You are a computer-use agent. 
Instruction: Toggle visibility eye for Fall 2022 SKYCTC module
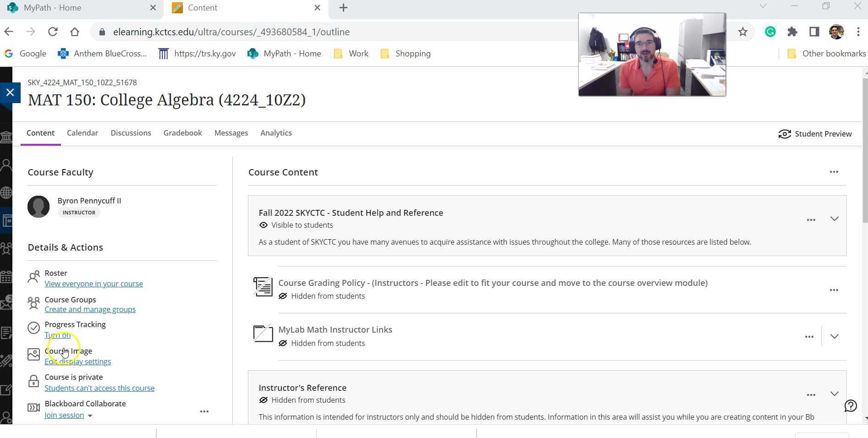point(264,225)
